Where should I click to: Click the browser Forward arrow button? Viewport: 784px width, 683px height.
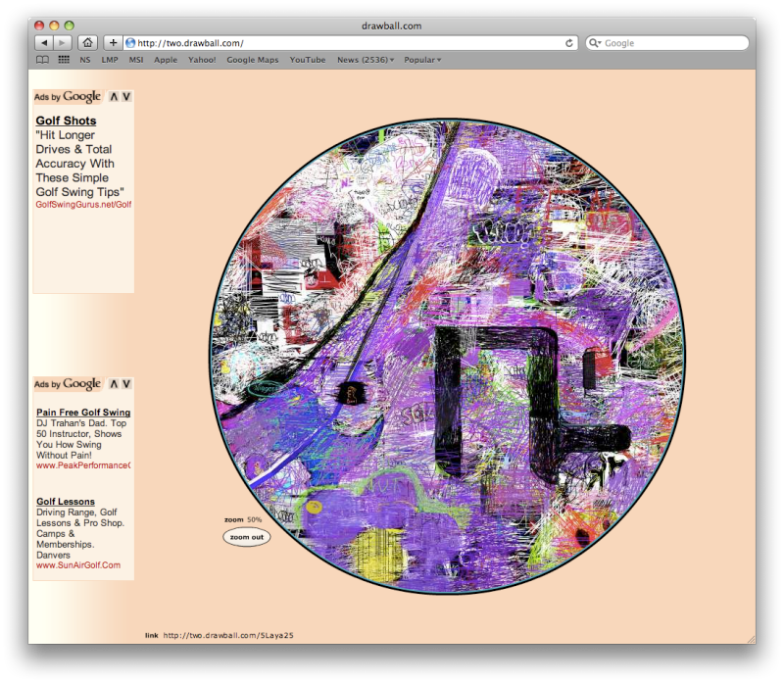[x=63, y=43]
